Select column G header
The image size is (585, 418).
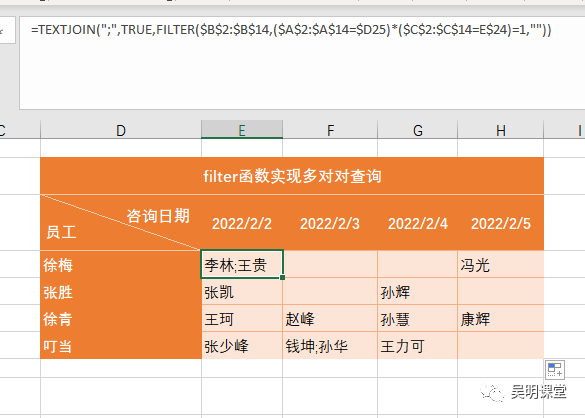(x=417, y=130)
